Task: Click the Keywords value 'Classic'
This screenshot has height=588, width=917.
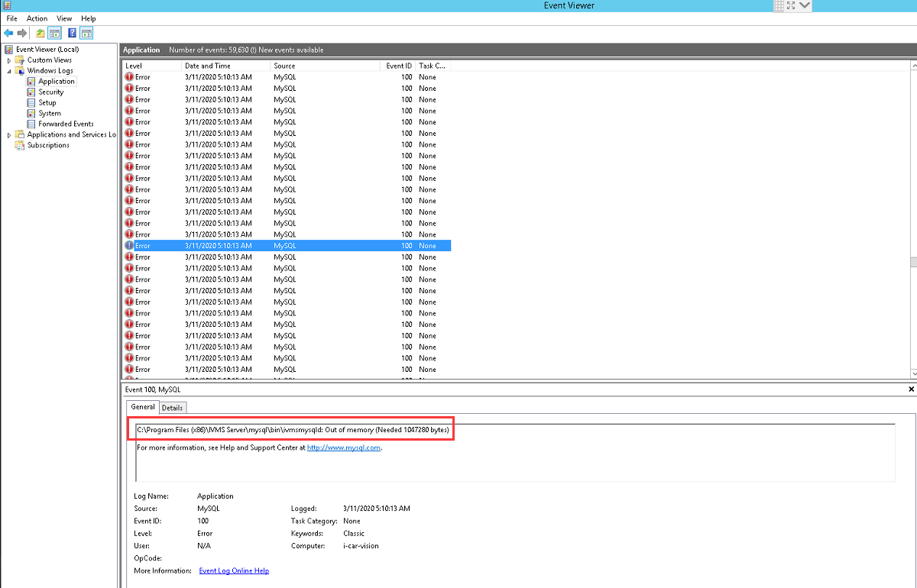Action: tap(354, 534)
